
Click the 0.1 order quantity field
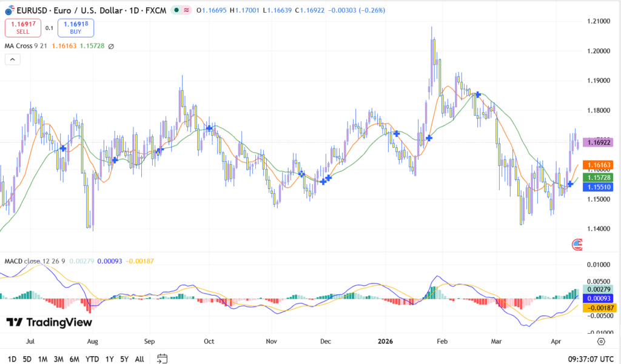(x=49, y=28)
